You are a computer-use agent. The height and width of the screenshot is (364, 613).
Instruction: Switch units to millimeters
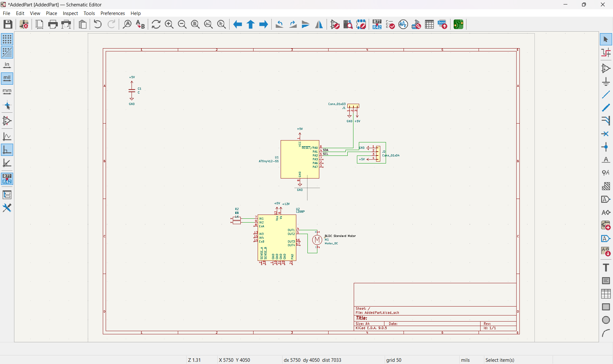[x=7, y=92]
